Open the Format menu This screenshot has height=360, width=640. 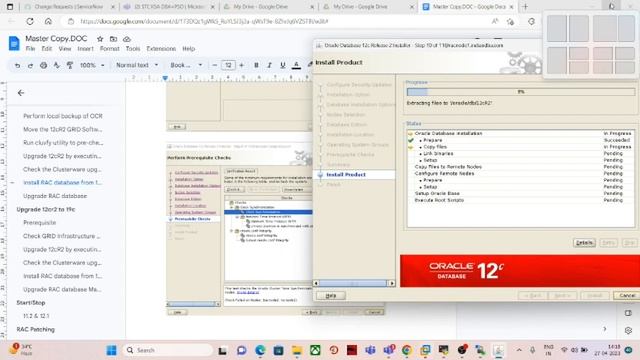(109, 49)
